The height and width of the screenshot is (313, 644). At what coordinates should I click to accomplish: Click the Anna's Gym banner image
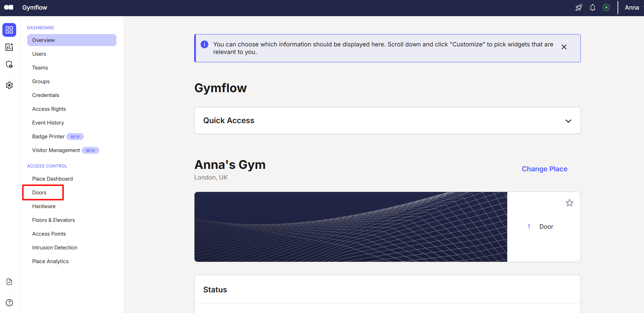[351, 227]
